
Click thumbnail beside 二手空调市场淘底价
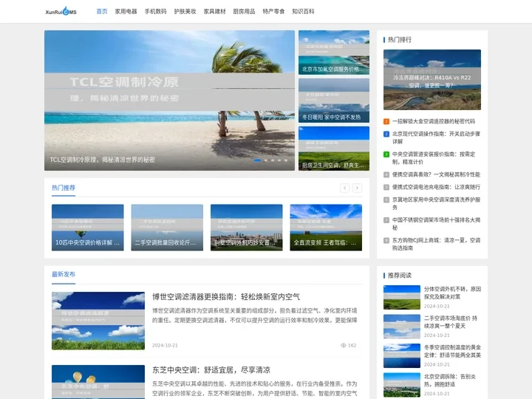pyautogui.click(x=402, y=327)
